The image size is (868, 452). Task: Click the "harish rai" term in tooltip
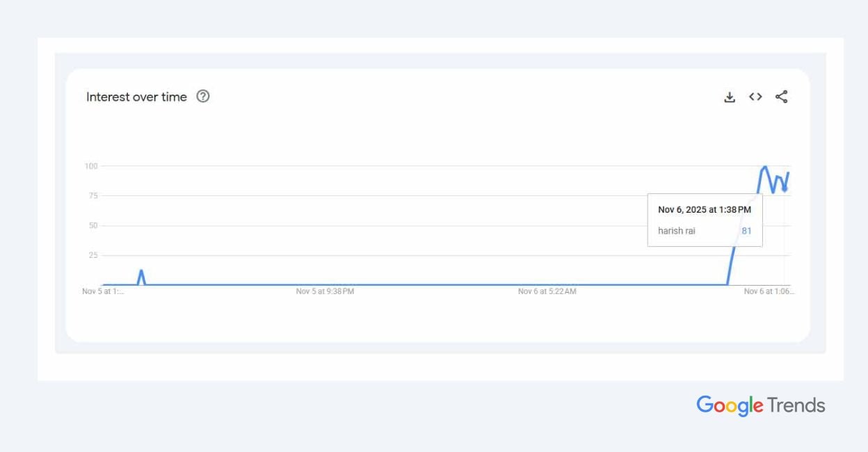[676, 231]
